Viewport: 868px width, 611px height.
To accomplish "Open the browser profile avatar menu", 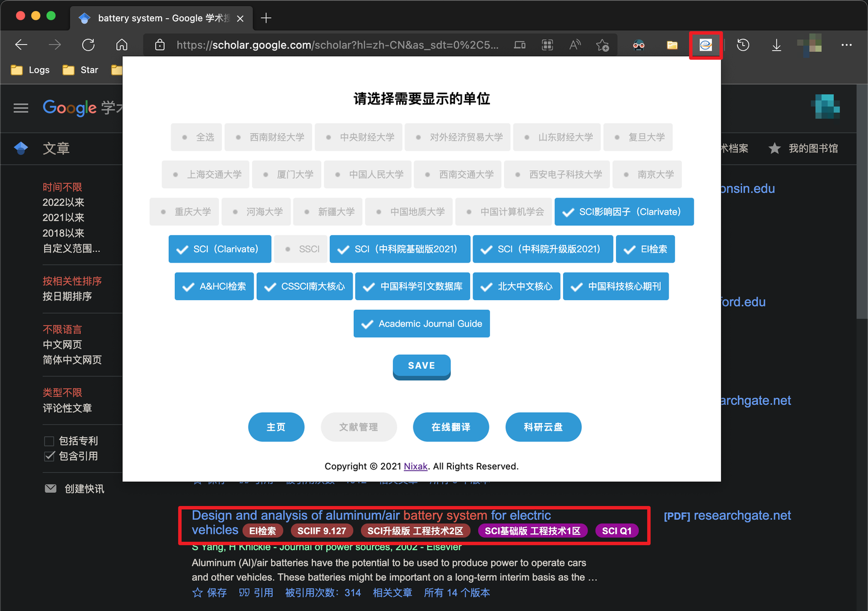I will tap(810, 45).
